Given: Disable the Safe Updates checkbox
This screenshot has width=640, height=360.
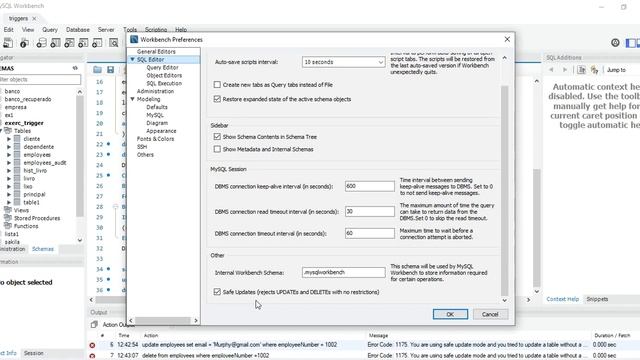Looking at the screenshot, I should click(x=217, y=292).
